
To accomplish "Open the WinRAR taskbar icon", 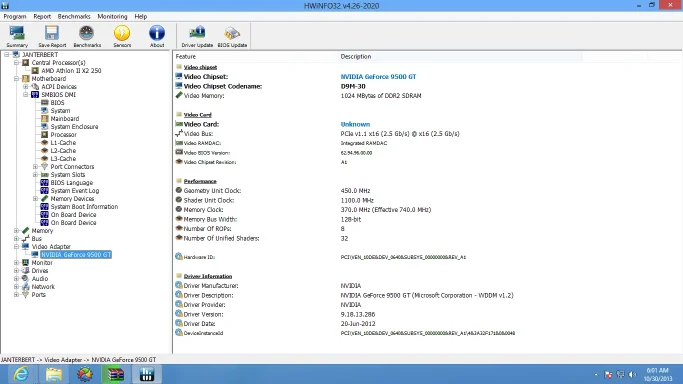I will tap(115, 374).
